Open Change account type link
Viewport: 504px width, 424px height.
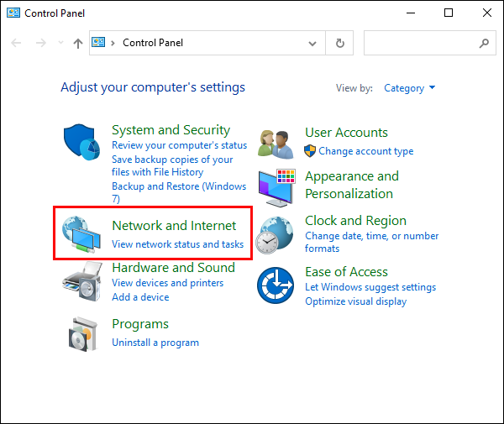[x=365, y=151]
